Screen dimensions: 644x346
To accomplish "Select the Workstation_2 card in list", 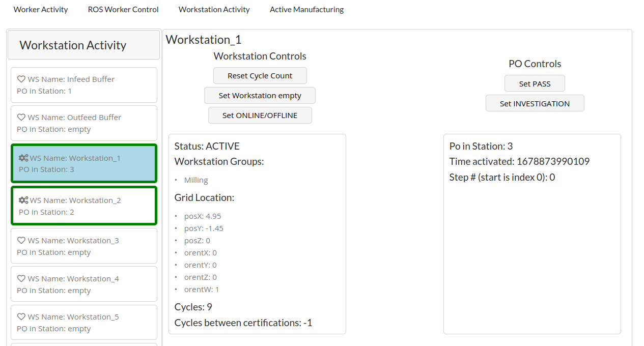I will click(x=84, y=206).
